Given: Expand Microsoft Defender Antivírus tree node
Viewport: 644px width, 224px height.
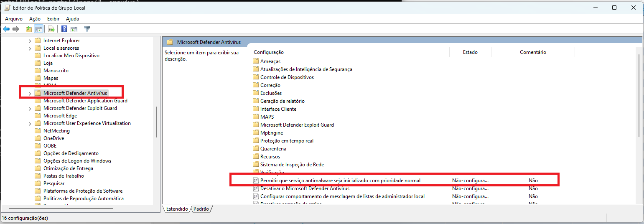Looking at the screenshot, I should [30, 93].
